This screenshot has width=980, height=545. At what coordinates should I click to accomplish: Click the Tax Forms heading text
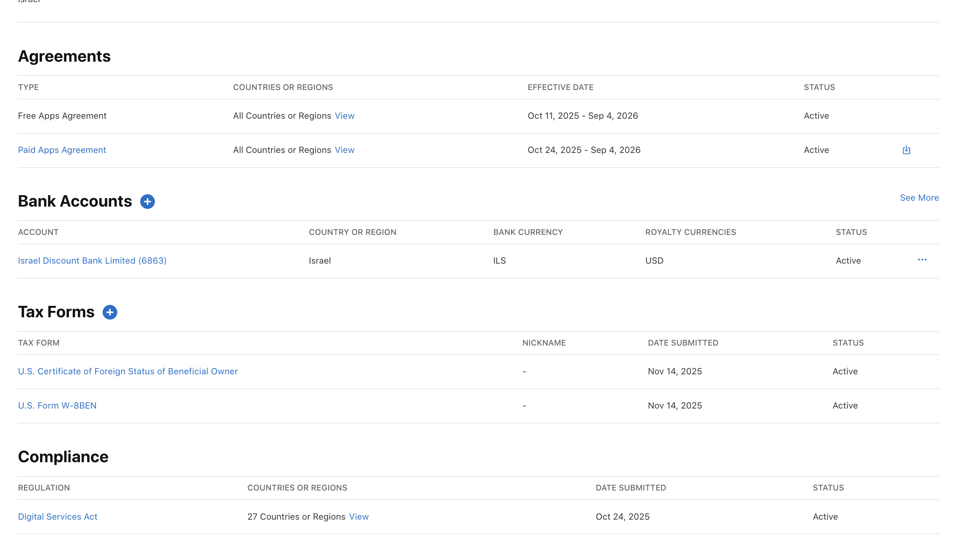coord(56,312)
